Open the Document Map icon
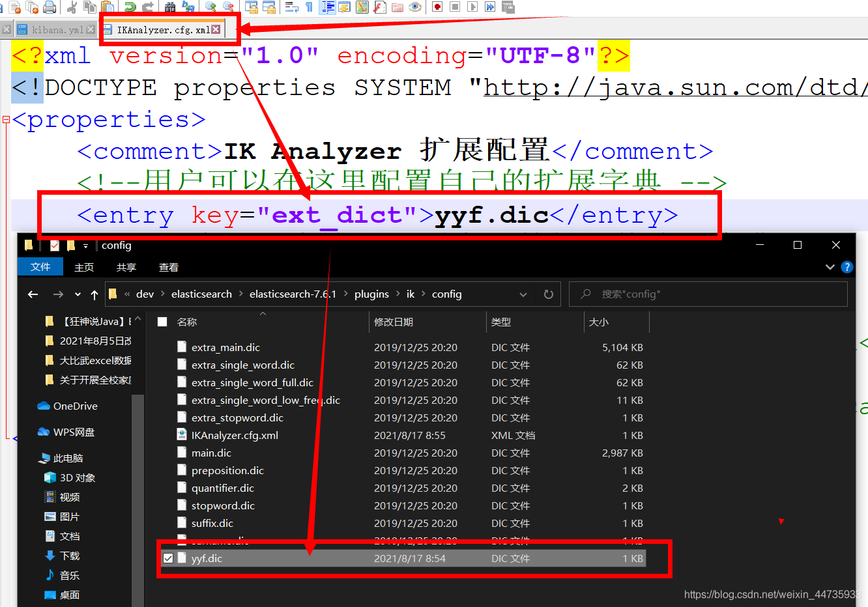 point(362,8)
